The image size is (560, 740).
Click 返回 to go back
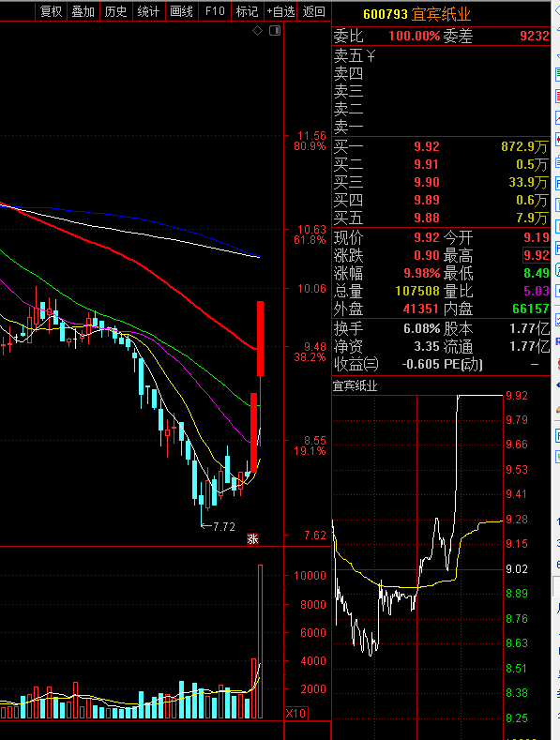[x=314, y=11]
